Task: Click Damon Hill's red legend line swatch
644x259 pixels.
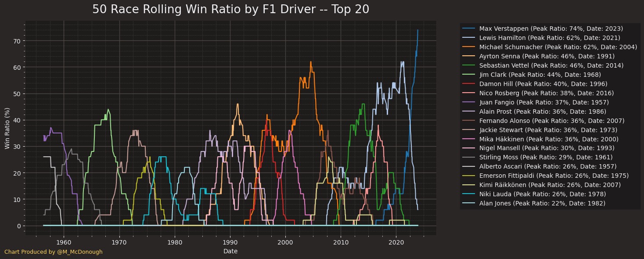Action: [470, 84]
